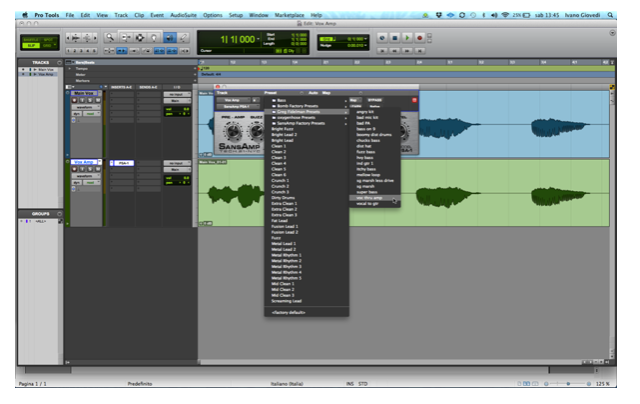Open Main Vox 'no input' selector
The width and height of the screenshot is (640, 404).
pyautogui.click(x=177, y=94)
